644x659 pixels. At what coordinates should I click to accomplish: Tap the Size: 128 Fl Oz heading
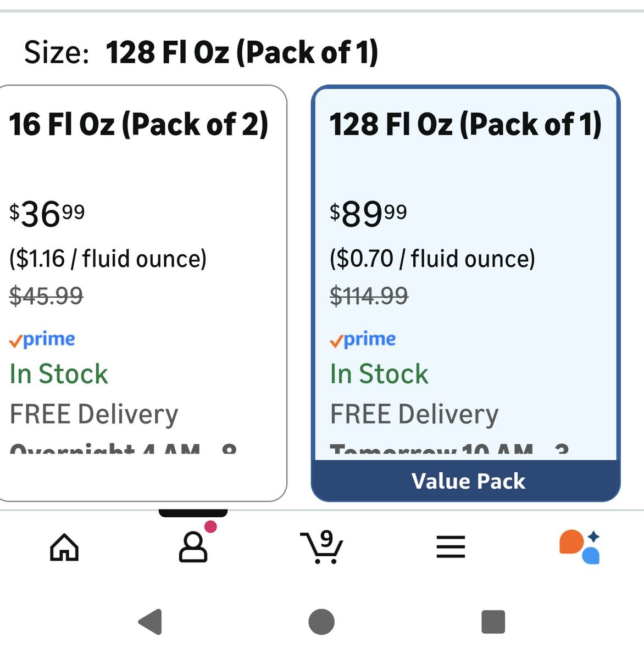pyautogui.click(x=201, y=53)
